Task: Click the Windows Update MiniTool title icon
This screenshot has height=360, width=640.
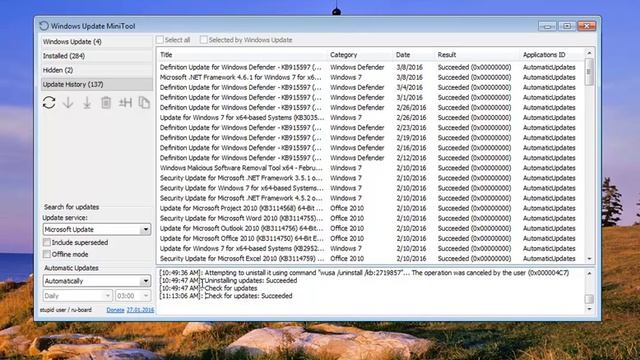Action: [x=44, y=26]
